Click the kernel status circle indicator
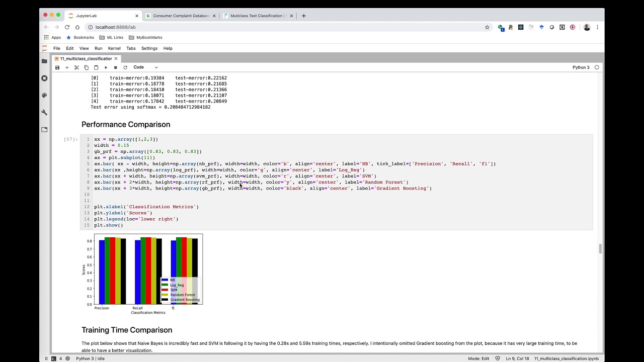Image resolution: width=644 pixels, height=362 pixels. (597, 67)
